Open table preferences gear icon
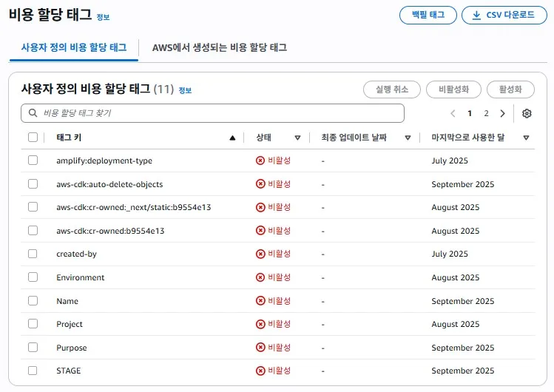Screen dimensions: 554x392 point(527,113)
